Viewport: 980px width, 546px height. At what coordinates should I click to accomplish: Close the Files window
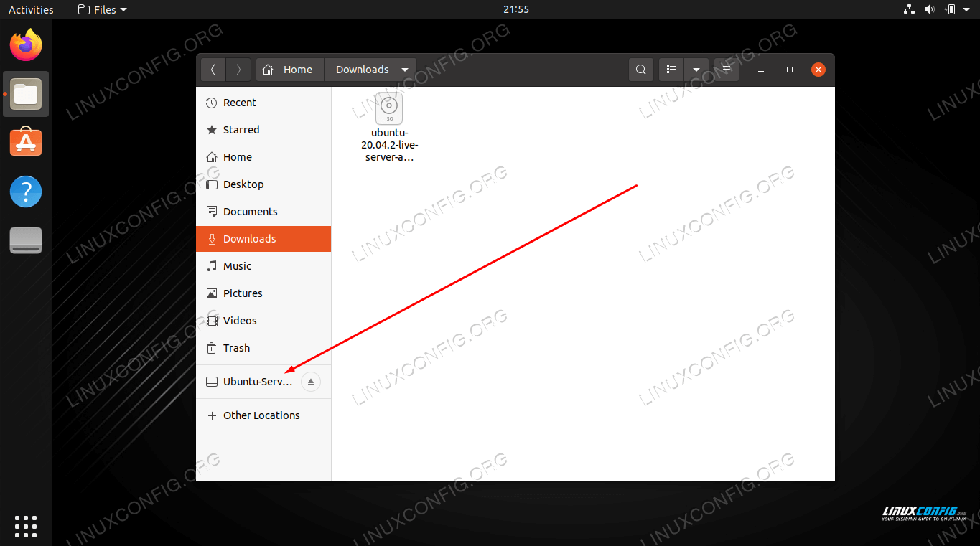[818, 70]
